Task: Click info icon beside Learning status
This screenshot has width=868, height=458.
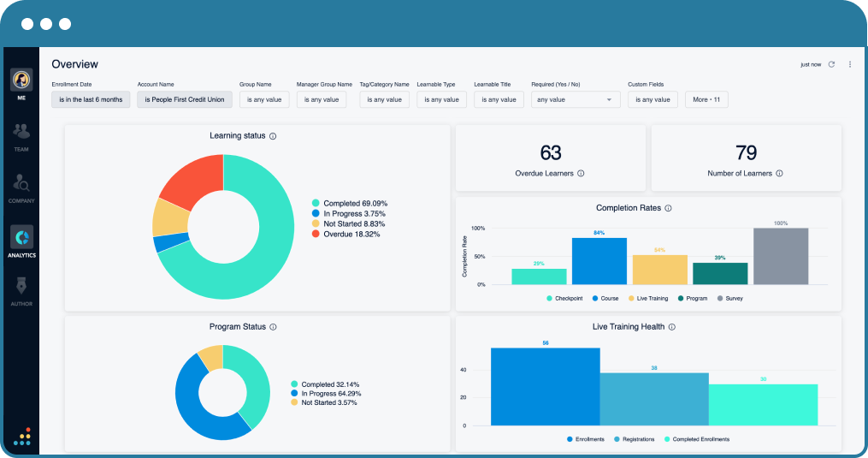Action: pos(273,136)
